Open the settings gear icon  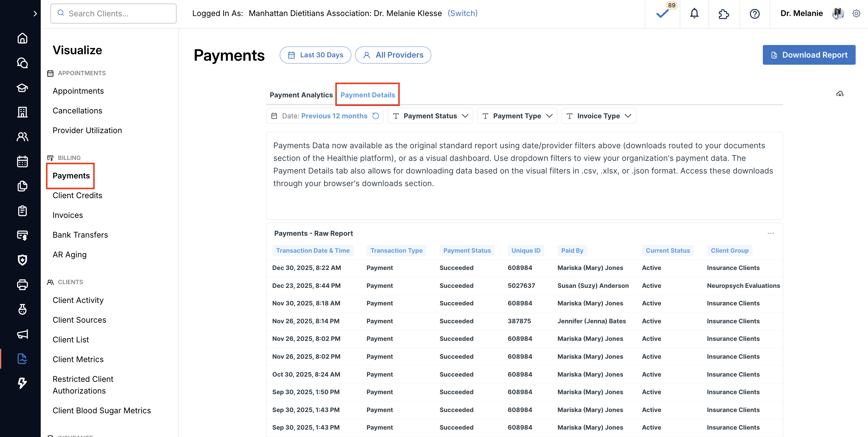click(856, 14)
